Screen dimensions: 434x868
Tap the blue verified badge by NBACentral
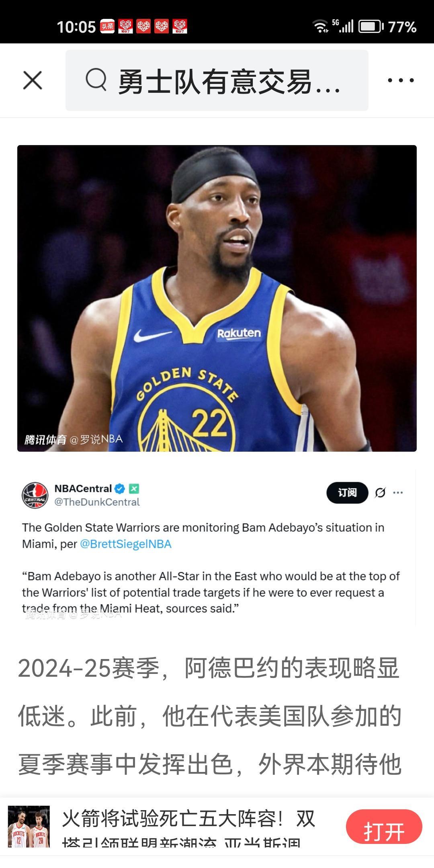click(120, 489)
